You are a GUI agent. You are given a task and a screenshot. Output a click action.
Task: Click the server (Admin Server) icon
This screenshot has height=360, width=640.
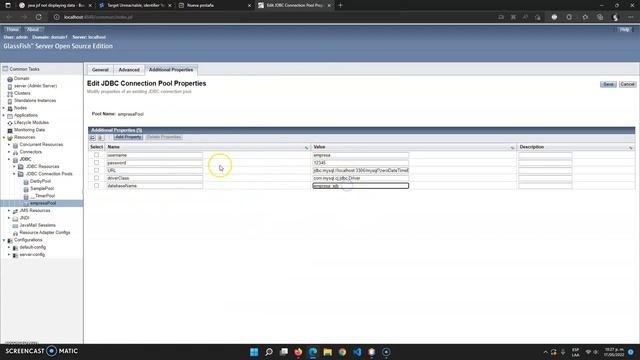point(10,86)
